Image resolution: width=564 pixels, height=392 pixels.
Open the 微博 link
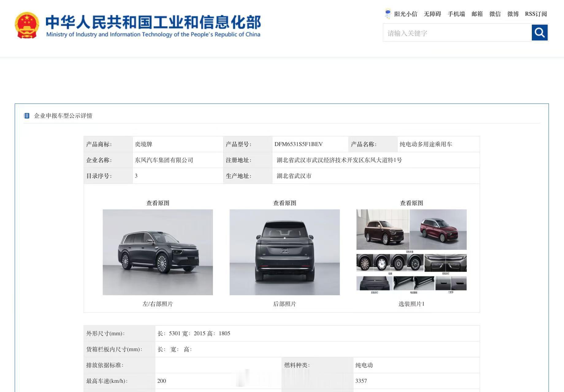click(513, 14)
